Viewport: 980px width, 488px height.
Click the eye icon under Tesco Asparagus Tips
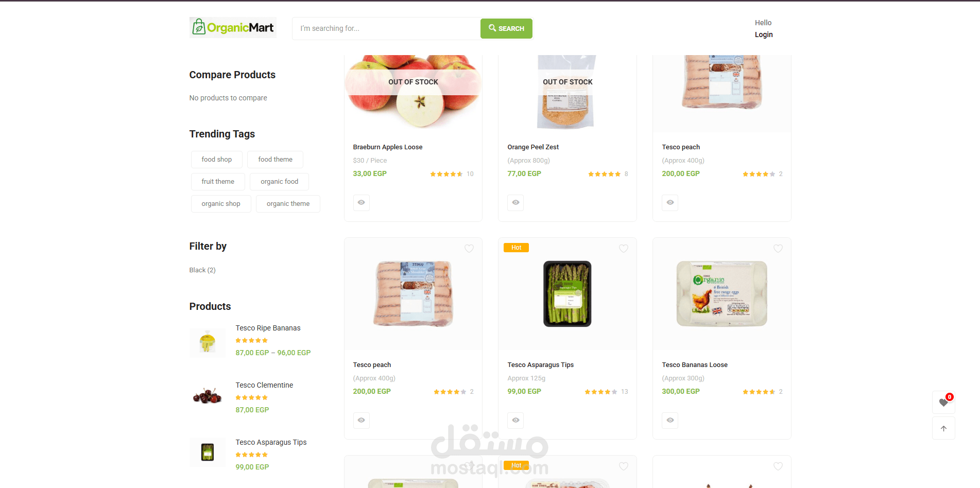click(515, 420)
